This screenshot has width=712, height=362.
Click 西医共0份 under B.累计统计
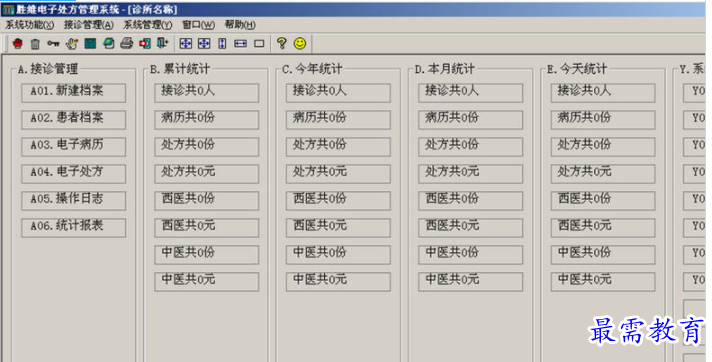(207, 201)
